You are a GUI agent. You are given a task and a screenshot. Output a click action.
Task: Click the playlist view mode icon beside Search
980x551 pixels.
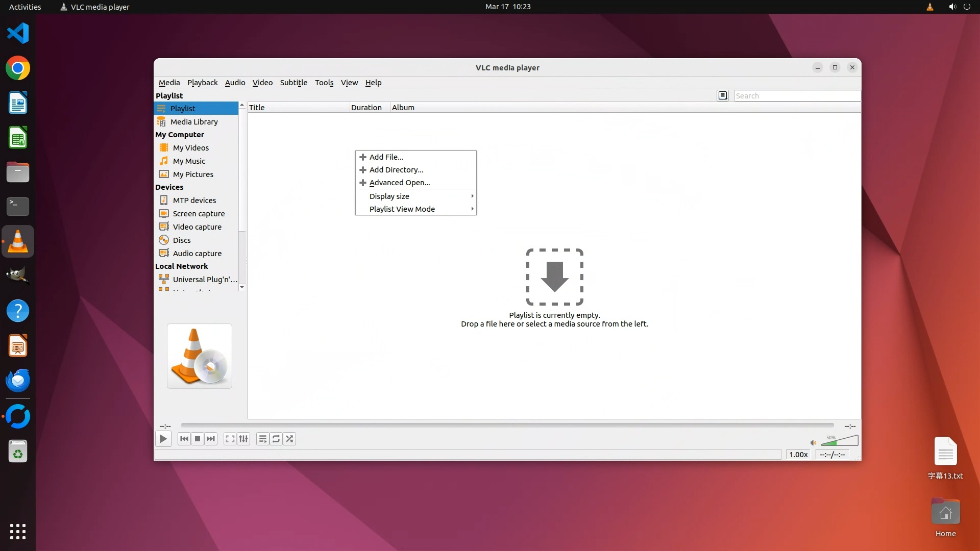(722, 95)
